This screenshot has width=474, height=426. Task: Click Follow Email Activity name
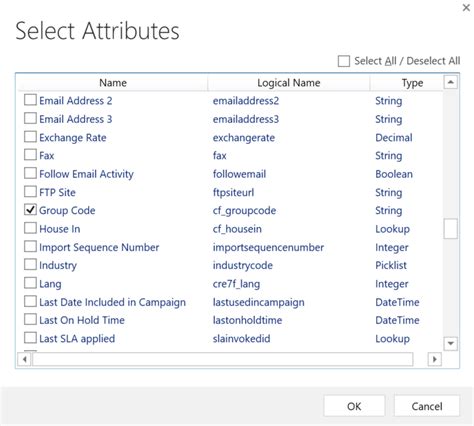point(86,174)
